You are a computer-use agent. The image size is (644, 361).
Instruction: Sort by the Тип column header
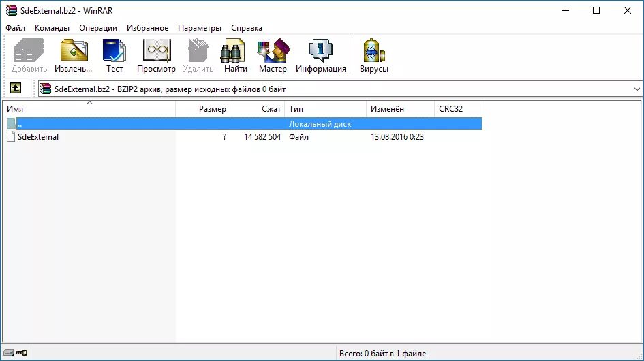click(325, 109)
